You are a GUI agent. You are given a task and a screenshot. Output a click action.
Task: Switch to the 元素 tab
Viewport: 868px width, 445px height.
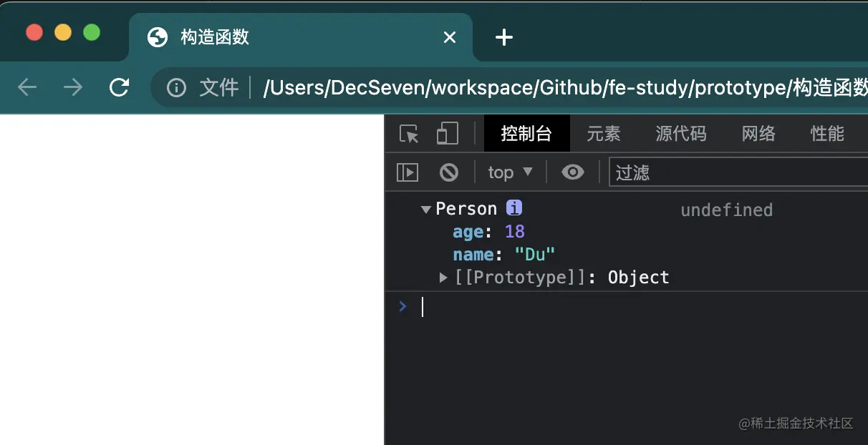coord(604,134)
